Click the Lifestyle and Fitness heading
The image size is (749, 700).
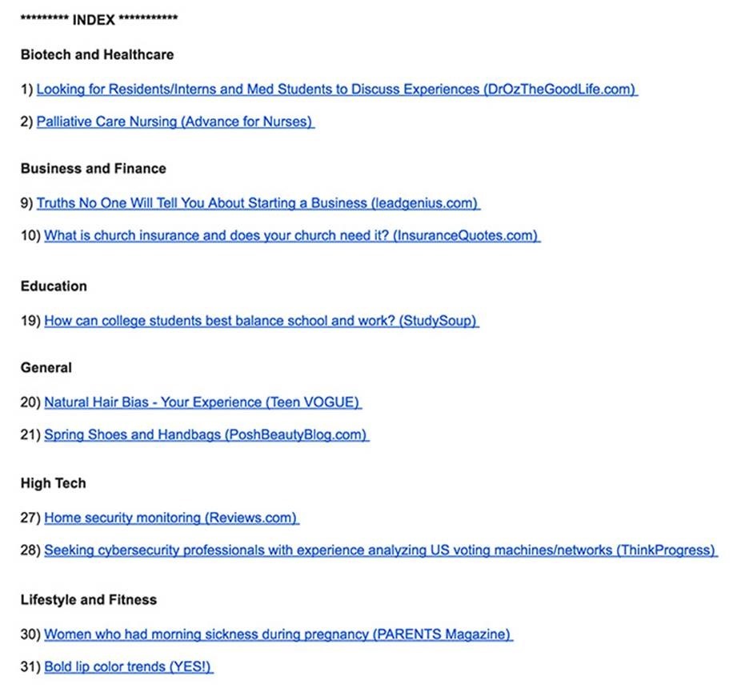point(88,600)
